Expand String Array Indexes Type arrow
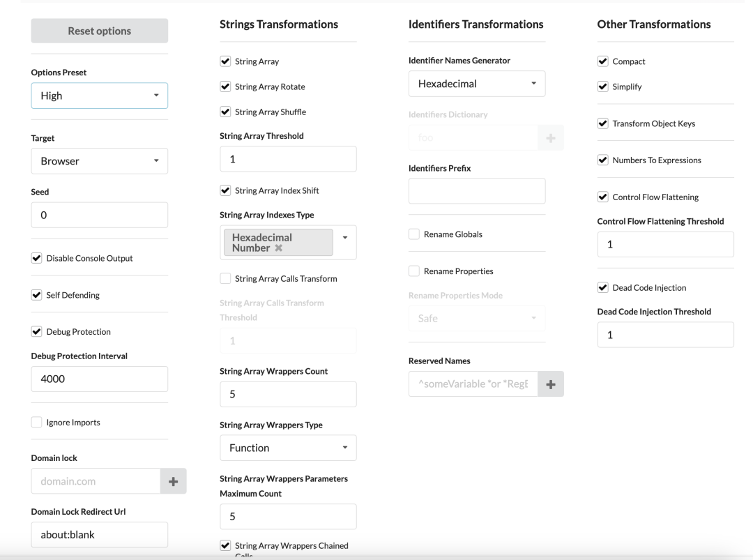753x560 pixels. [x=345, y=237]
